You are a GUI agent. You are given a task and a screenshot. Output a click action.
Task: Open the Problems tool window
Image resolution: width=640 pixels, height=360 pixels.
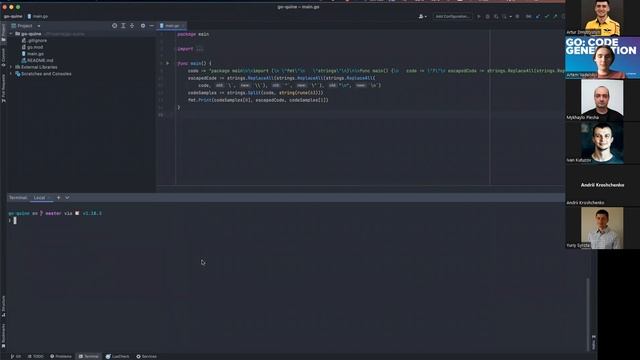(61, 356)
